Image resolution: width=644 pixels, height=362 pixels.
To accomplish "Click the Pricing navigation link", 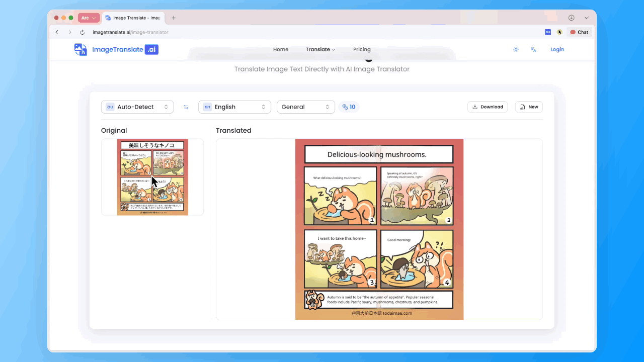I will [x=362, y=49].
